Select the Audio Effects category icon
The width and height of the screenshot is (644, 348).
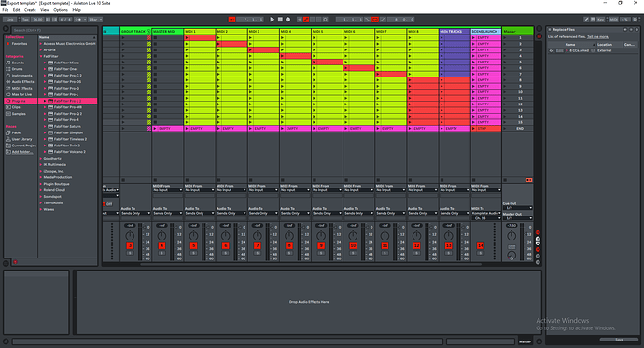pyautogui.click(x=7, y=82)
